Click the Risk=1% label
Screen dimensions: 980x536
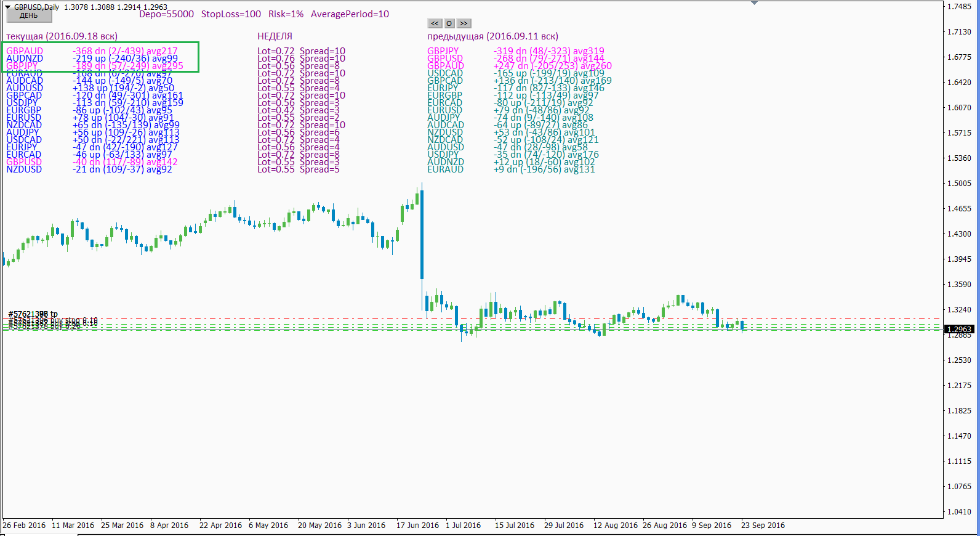286,14
